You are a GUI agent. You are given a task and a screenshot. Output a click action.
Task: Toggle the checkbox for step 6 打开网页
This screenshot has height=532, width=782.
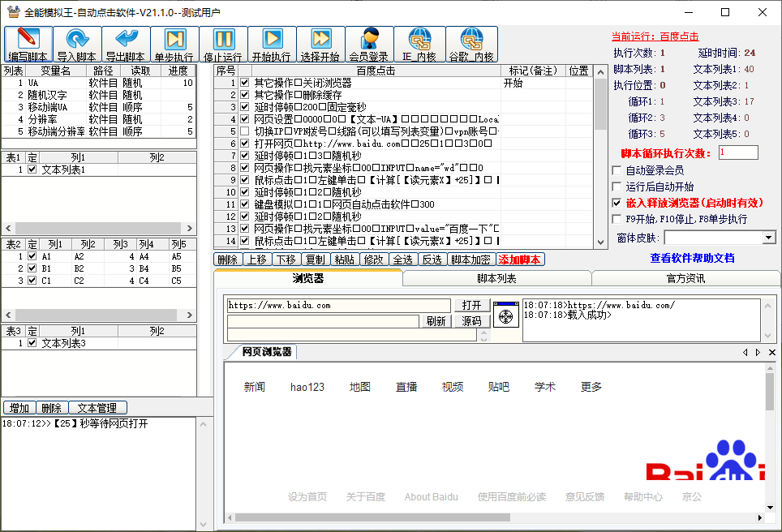244,143
